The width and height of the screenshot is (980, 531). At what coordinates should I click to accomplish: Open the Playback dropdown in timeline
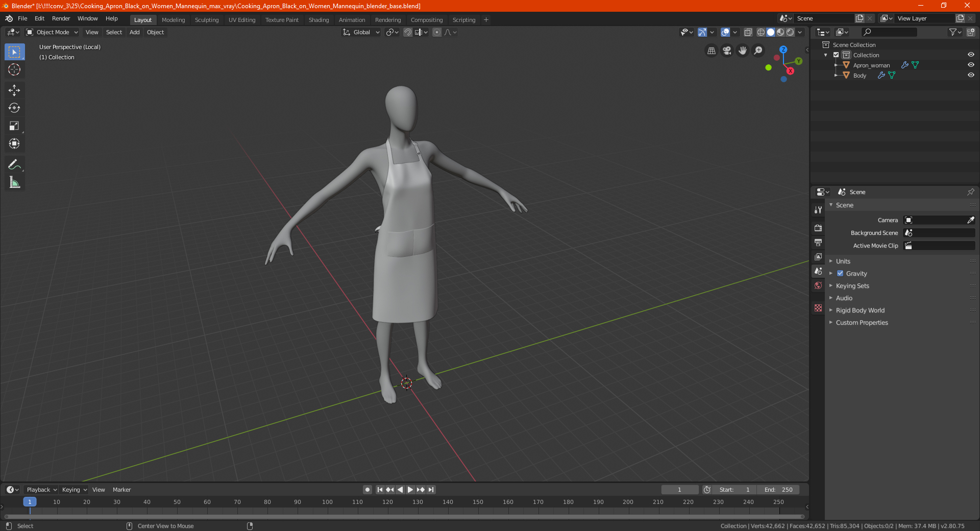pos(41,490)
